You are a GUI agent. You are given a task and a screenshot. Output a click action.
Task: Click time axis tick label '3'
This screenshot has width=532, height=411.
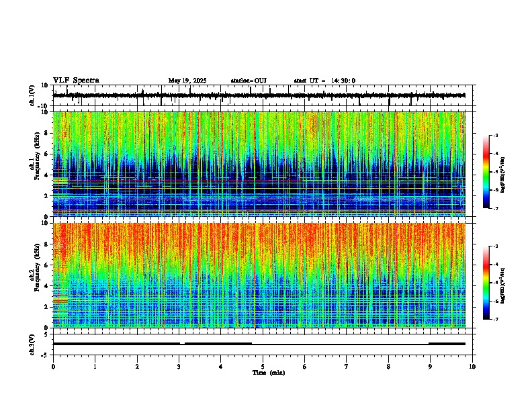coord(179,367)
